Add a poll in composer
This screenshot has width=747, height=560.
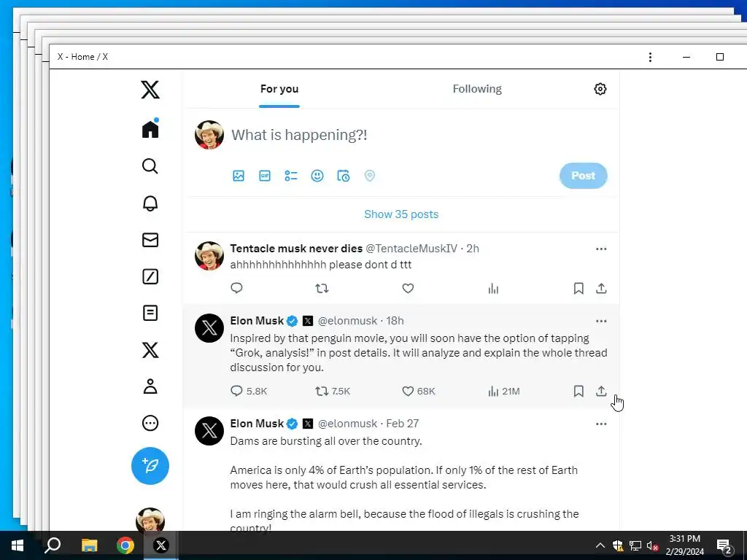[290, 176]
